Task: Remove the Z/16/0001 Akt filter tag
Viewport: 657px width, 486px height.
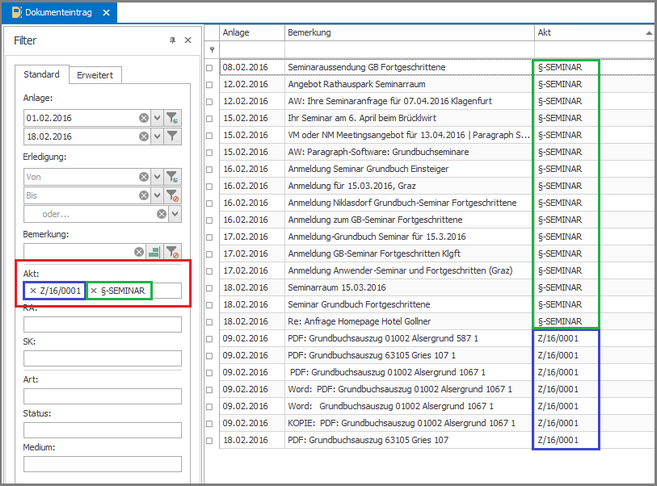Action: 32,291
